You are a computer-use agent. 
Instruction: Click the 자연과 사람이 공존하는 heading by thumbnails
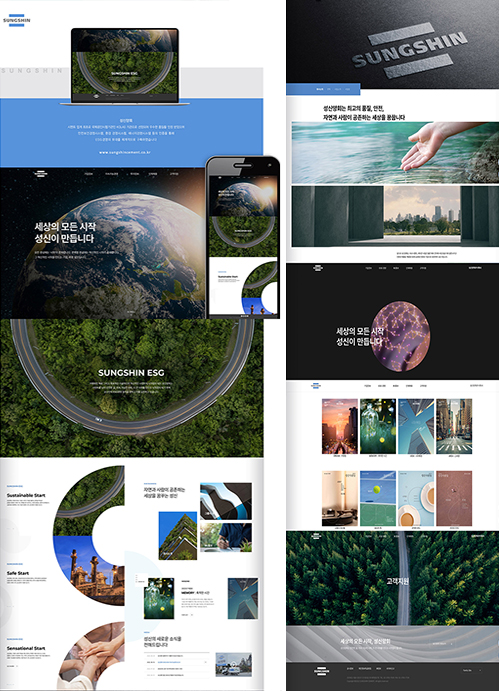click(x=164, y=492)
